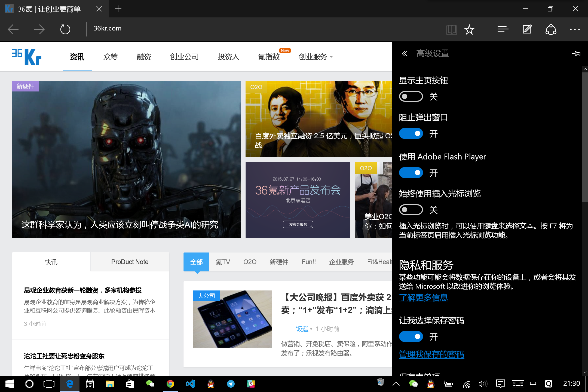Show hidden tray icons chevron
The width and height of the screenshot is (588, 392).
(396, 384)
